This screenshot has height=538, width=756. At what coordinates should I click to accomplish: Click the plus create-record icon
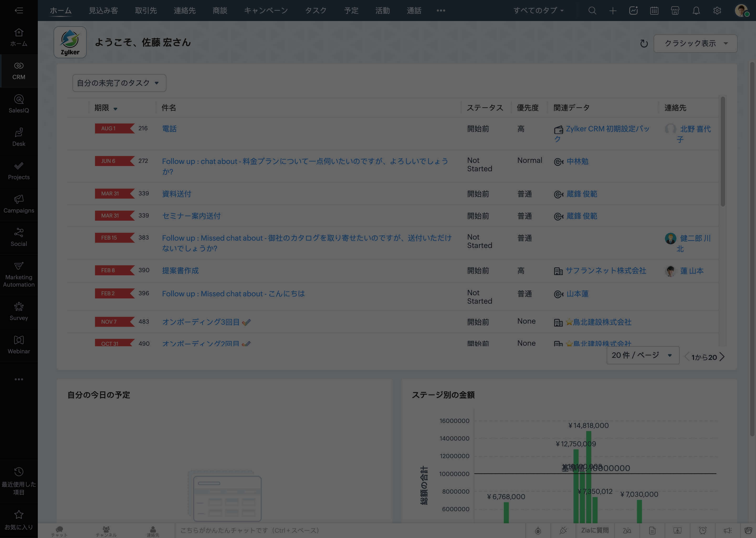[x=613, y=11]
